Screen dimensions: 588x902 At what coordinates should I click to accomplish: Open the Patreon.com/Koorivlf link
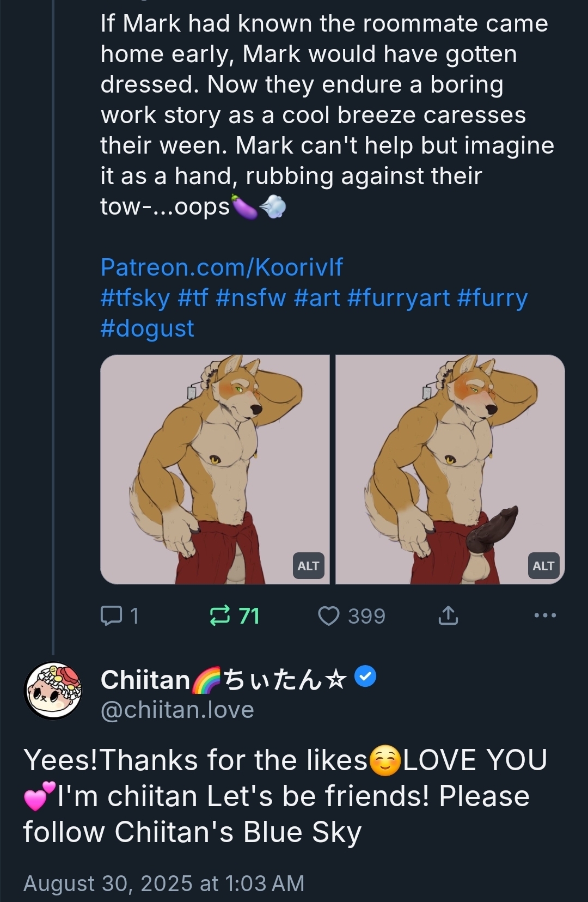[222, 267]
